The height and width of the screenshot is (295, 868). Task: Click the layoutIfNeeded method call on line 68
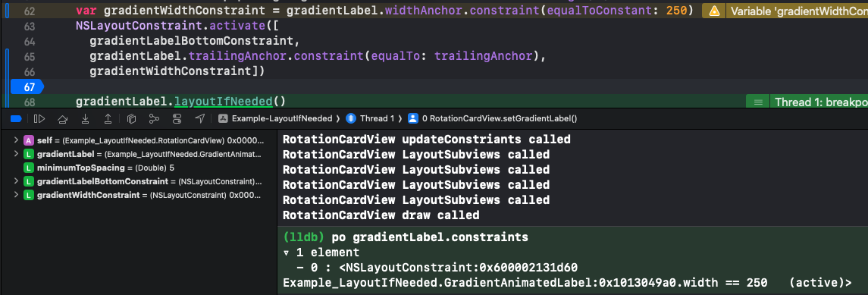click(x=223, y=102)
